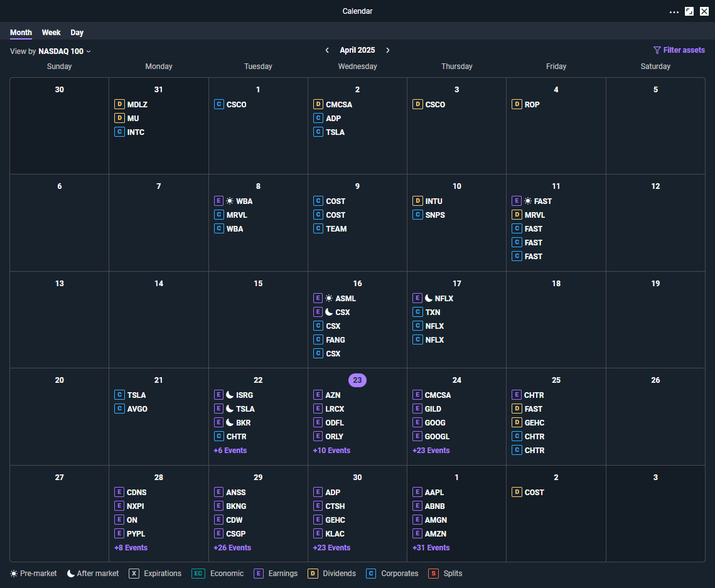Expand +6 Events on April 22

coord(230,451)
